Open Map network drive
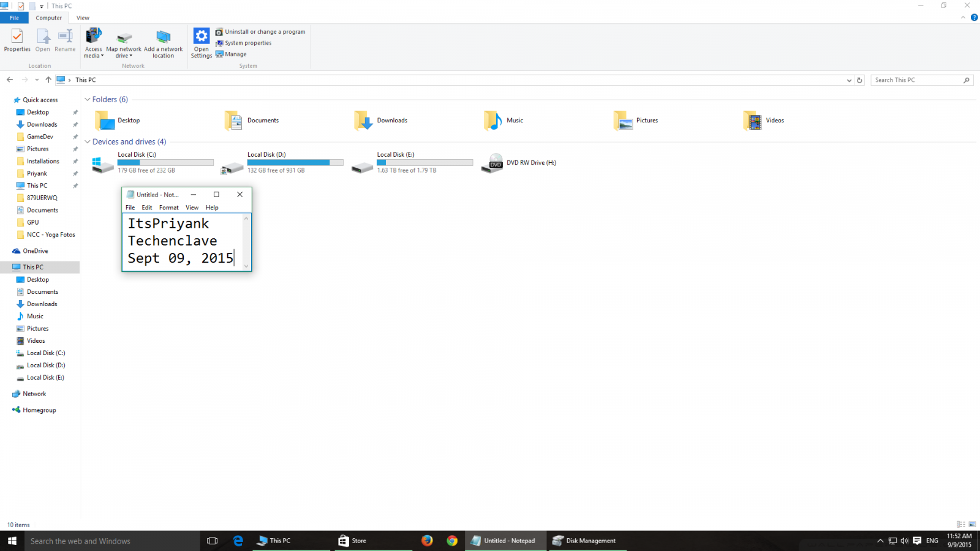 click(124, 43)
